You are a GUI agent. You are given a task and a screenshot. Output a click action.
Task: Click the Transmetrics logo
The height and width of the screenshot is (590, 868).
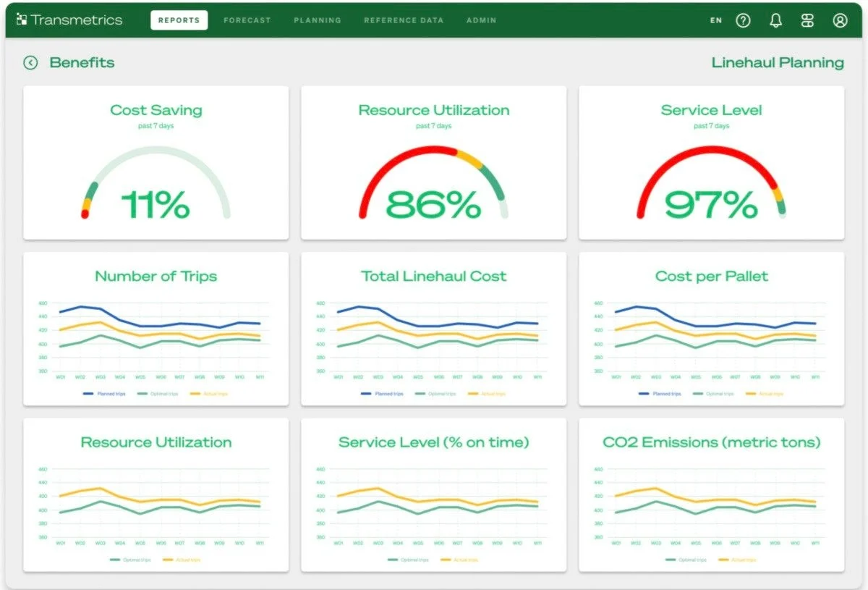pos(69,20)
